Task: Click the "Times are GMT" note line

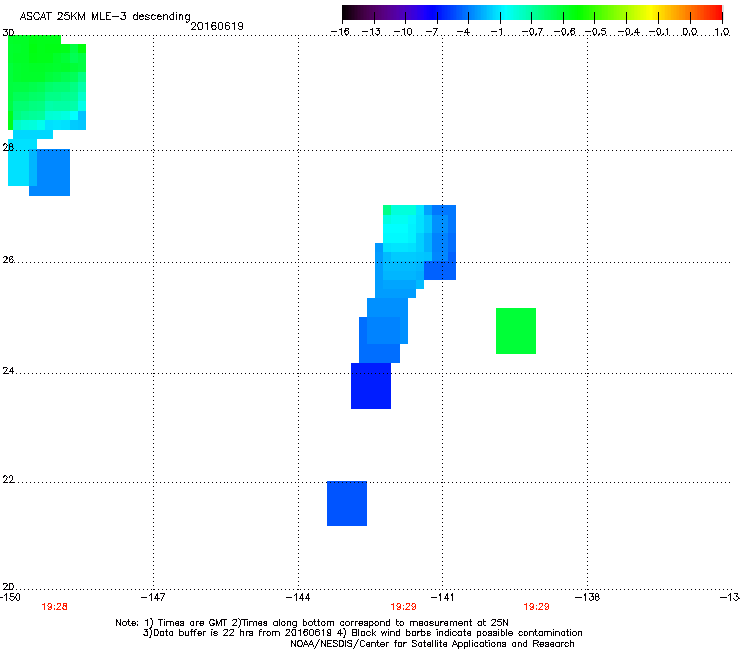Action: [312, 623]
